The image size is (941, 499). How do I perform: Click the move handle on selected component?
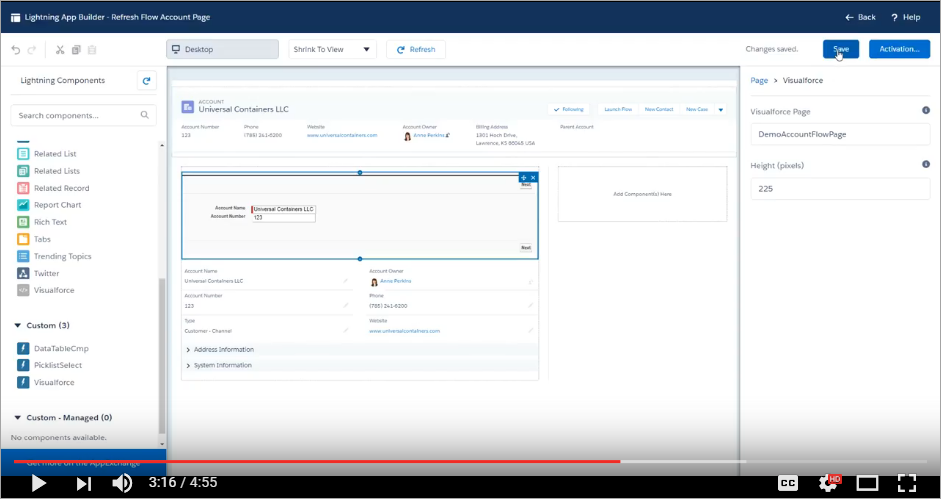523,178
